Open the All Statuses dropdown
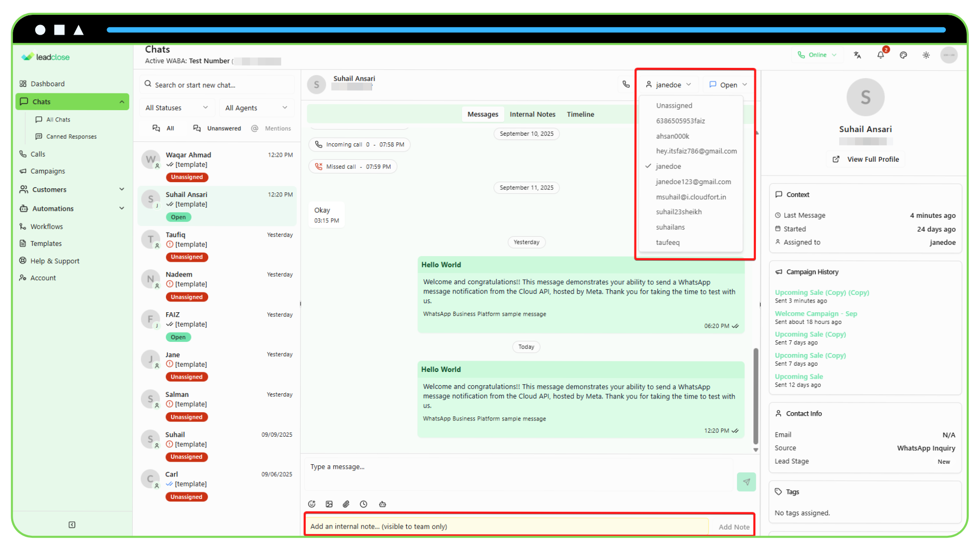Image resolution: width=980 pixels, height=551 pixels. tap(177, 108)
